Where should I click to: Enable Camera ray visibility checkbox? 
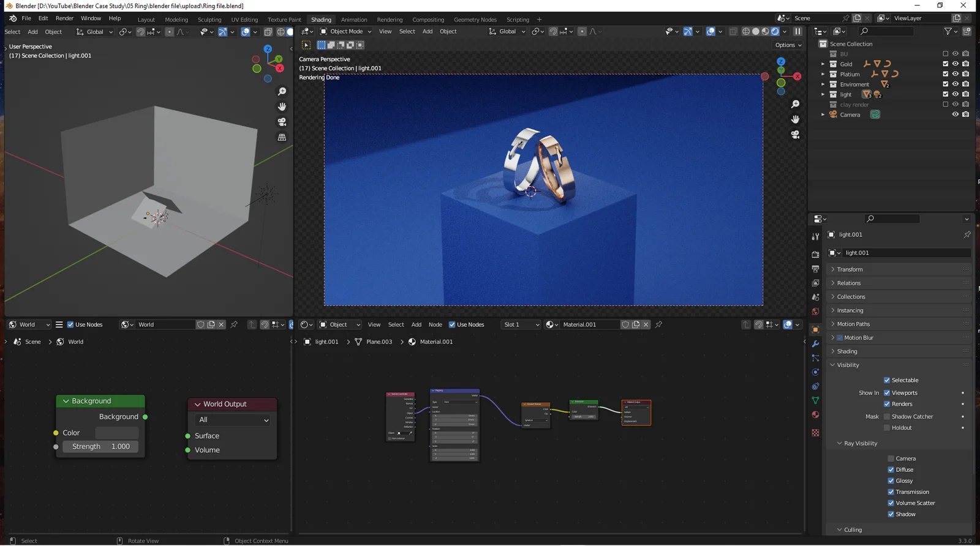[891, 458]
